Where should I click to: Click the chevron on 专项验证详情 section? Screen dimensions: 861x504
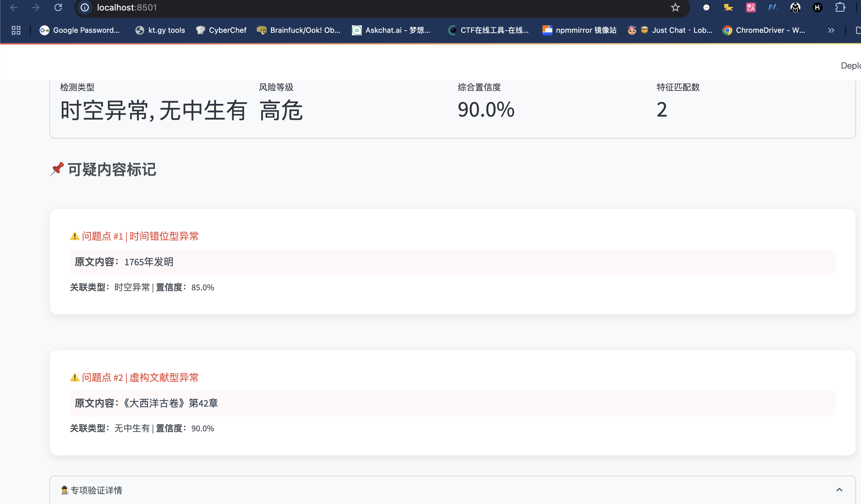tap(839, 490)
